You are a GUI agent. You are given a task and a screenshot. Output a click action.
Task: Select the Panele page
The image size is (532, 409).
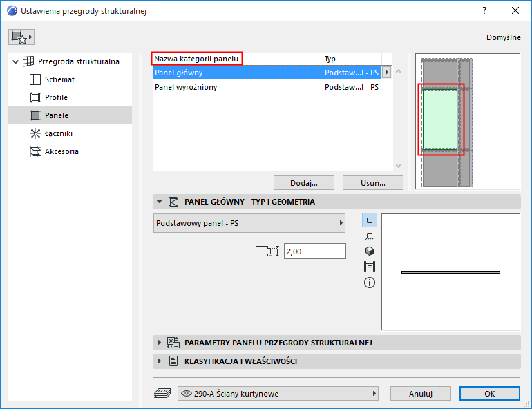[70, 115]
